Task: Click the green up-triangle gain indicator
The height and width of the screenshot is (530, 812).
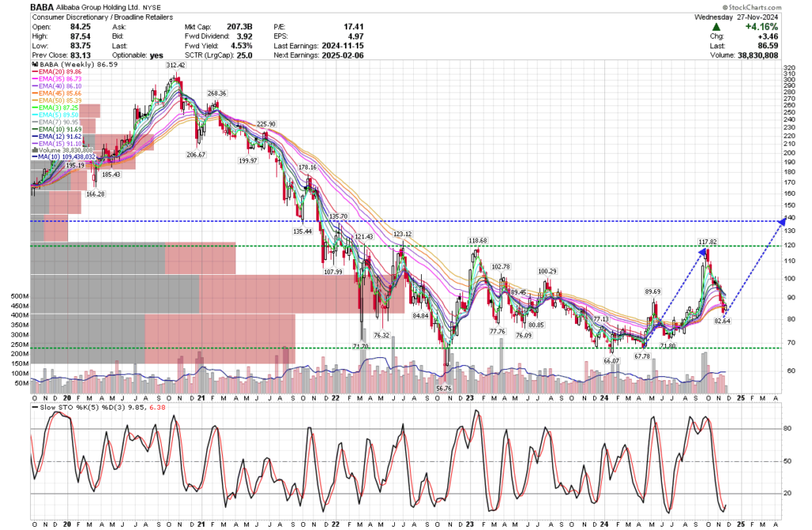Action: (718, 25)
